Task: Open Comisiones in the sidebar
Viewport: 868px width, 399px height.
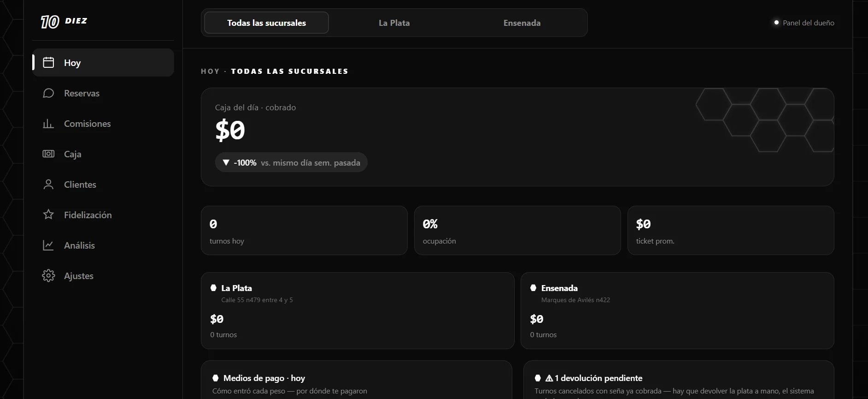Action: click(103, 124)
